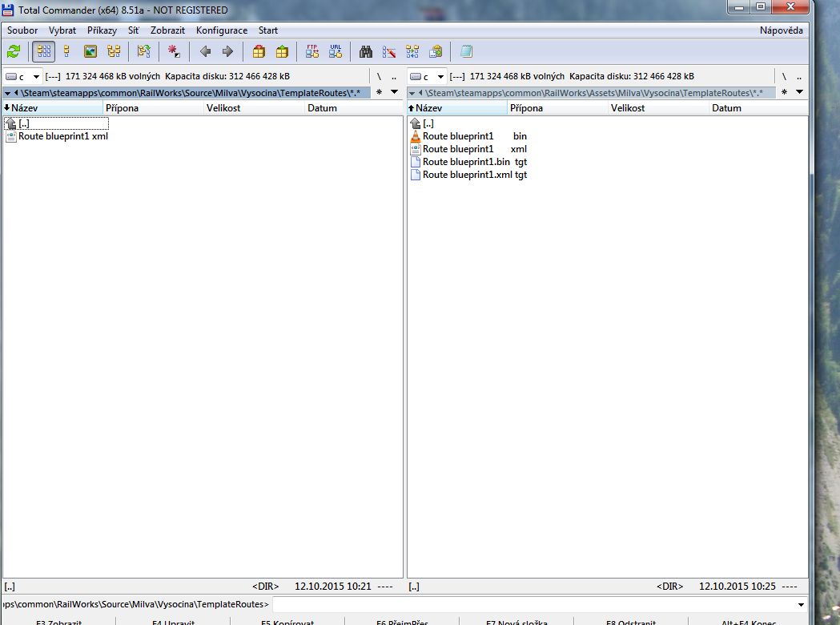Click the invert selection toolbar icon
840x625 pixels.
coord(143,51)
